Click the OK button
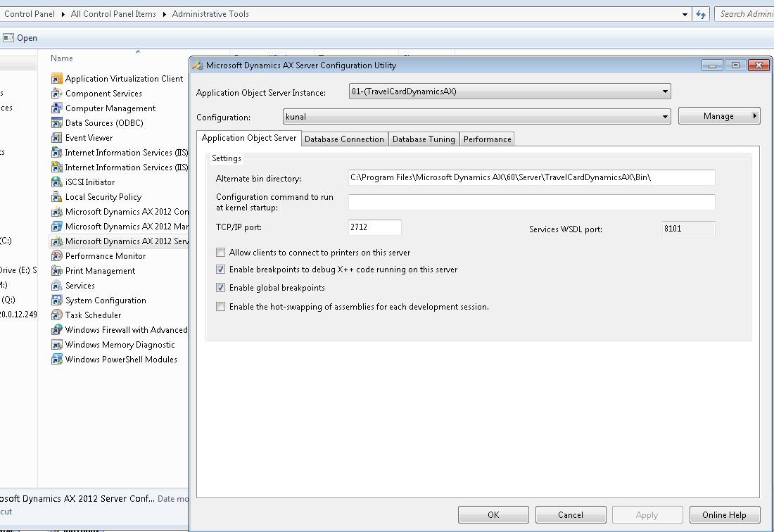 (x=493, y=514)
